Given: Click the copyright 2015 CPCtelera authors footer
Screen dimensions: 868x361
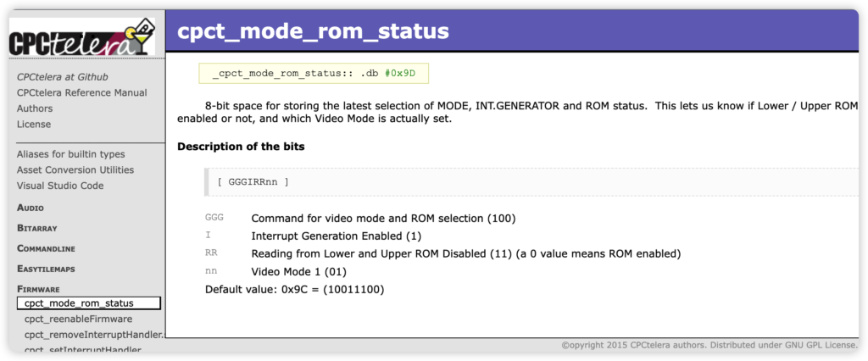Looking at the screenshot, I should [x=709, y=345].
